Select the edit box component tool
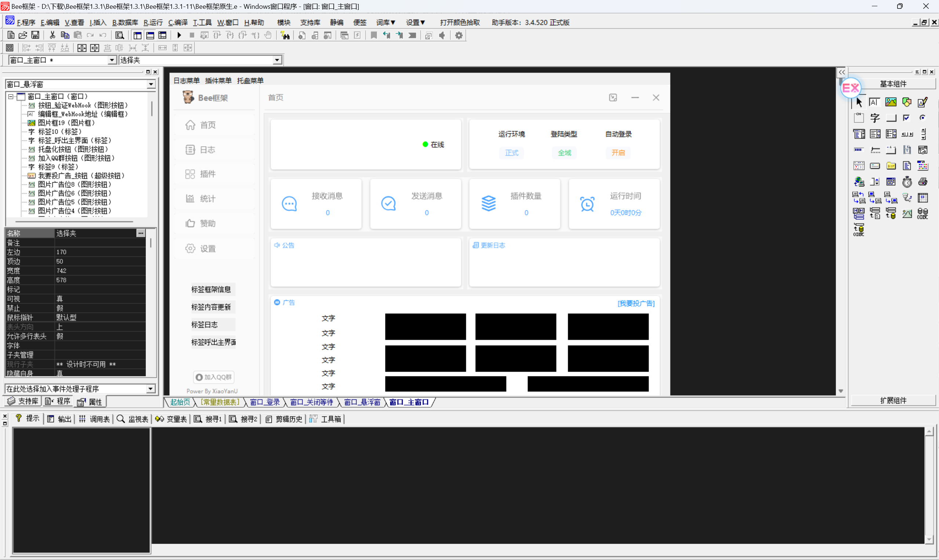 tap(874, 102)
